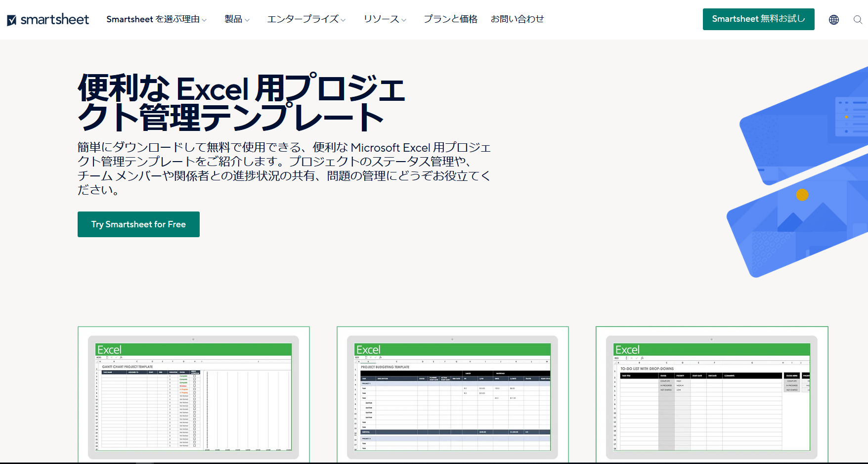Viewport: 868px width, 464px height.
Task: Open the お問い合わせ page
Action: [x=517, y=19]
